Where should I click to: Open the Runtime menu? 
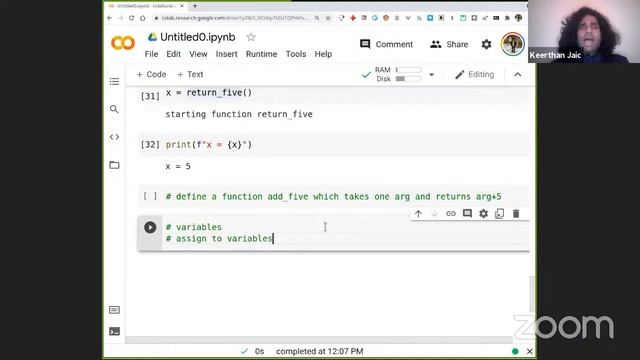coord(261,54)
